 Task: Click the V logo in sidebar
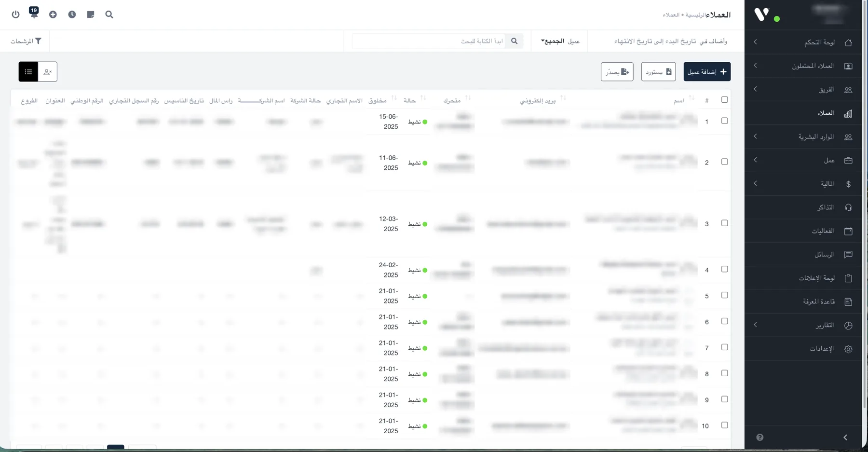coord(761,14)
